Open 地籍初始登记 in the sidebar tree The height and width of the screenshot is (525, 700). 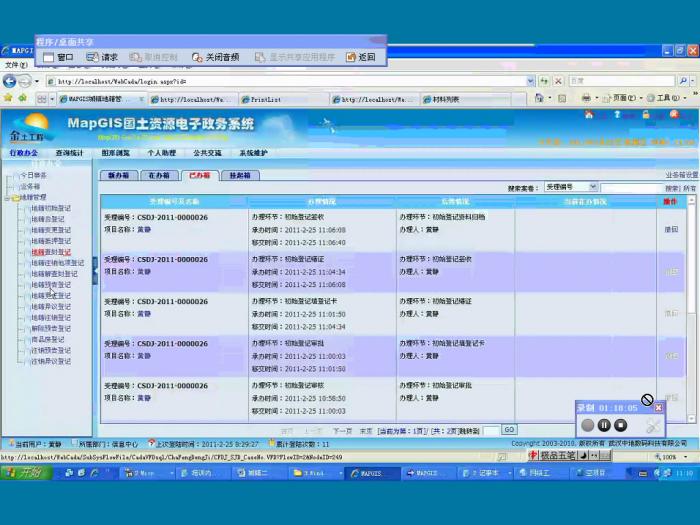click(x=52, y=208)
